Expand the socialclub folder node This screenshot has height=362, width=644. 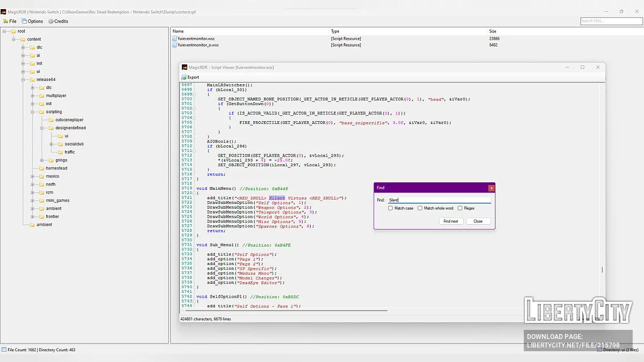(x=51, y=144)
